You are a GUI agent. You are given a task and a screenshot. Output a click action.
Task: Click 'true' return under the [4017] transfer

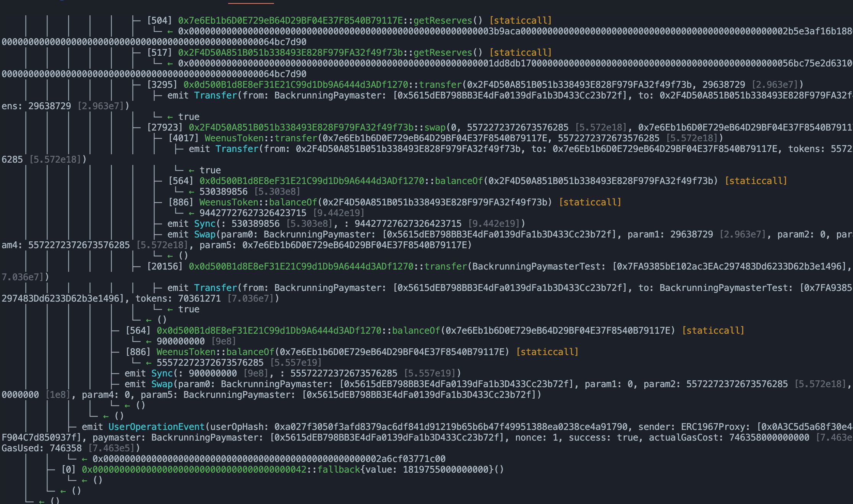pos(210,170)
